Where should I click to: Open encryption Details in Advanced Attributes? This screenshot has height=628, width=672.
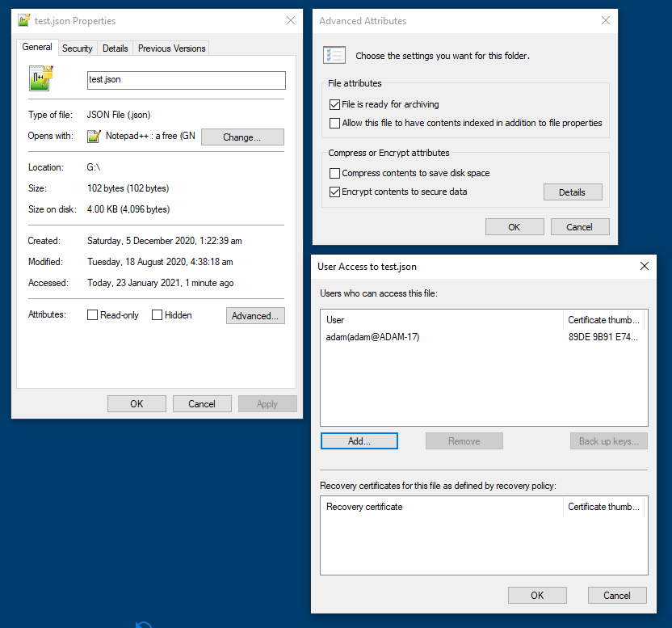coord(573,192)
